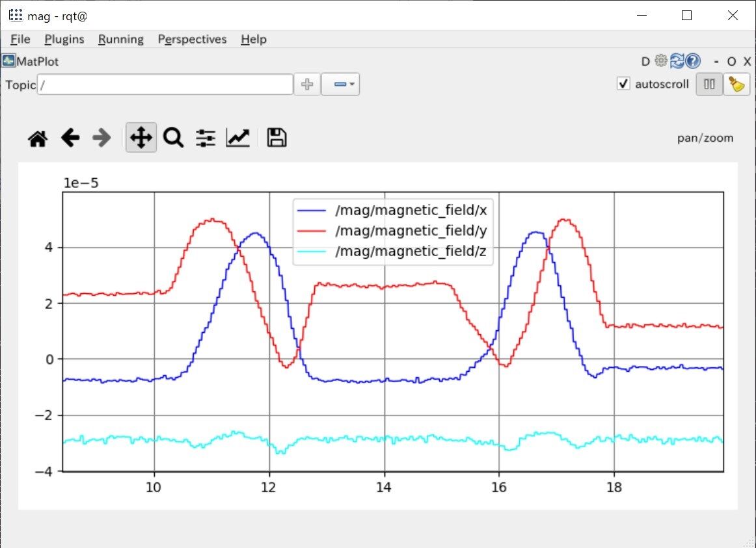Image resolution: width=756 pixels, height=548 pixels.
Task: Open the MatPlot gear configuration icon
Action: click(661, 60)
